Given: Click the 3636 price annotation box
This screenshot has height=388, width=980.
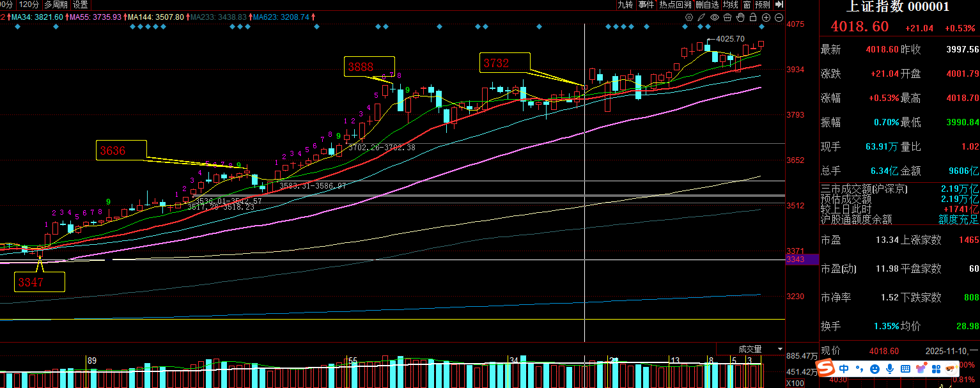Looking at the screenshot, I should pos(121,151).
